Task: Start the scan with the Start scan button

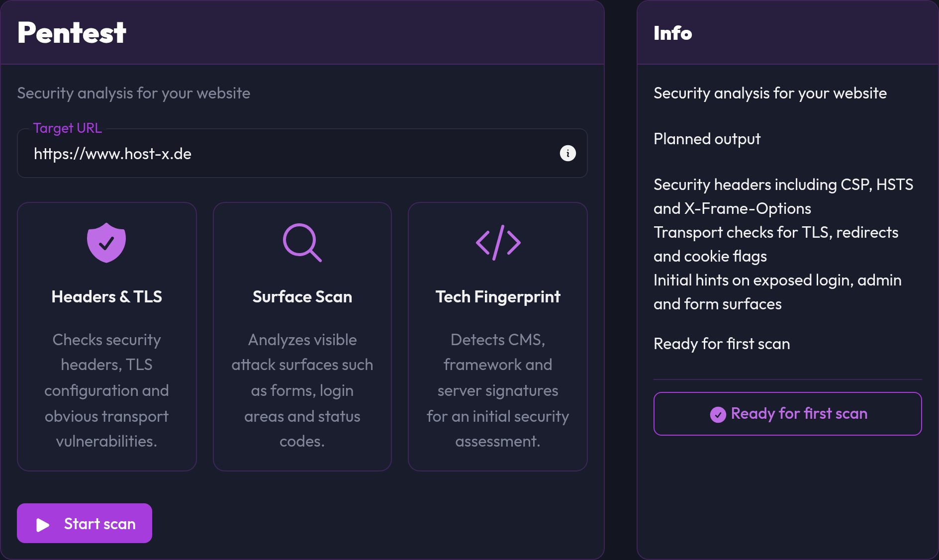Action: pyautogui.click(x=85, y=523)
